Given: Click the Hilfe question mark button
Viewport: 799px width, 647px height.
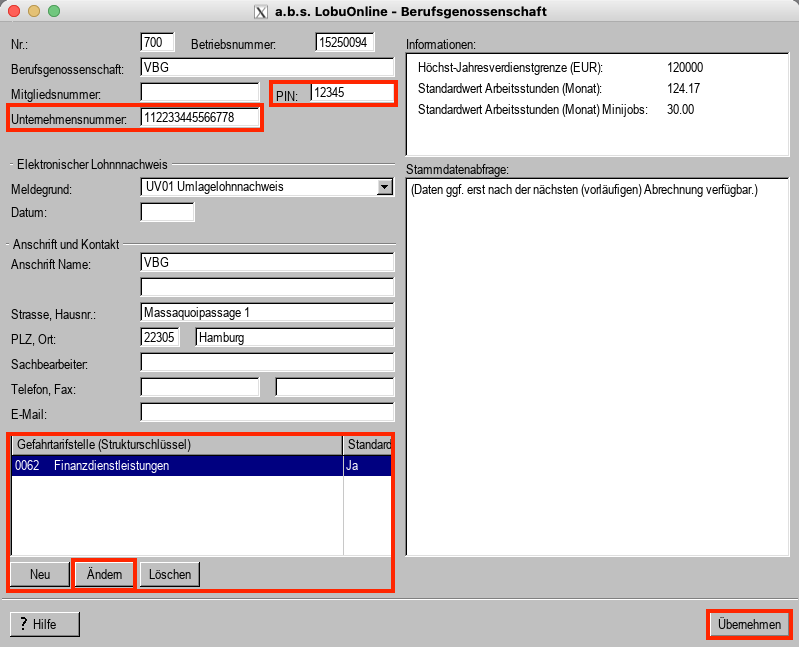Looking at the screenshot, I should point(44,624).
